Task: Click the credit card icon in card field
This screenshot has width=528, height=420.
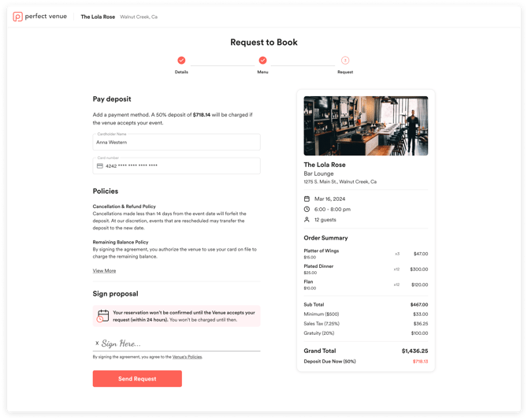Action: click(100, 166)
